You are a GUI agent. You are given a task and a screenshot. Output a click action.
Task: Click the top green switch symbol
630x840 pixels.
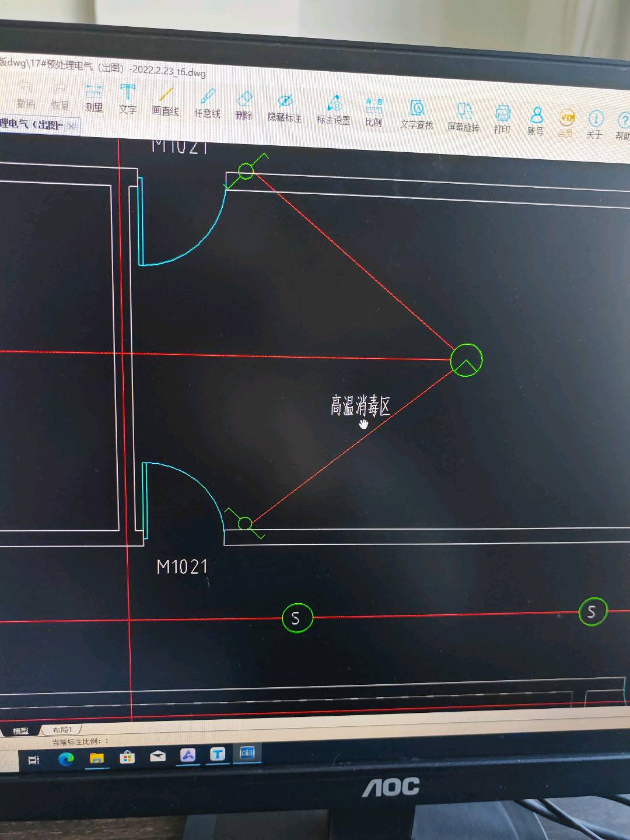(246, 171)
